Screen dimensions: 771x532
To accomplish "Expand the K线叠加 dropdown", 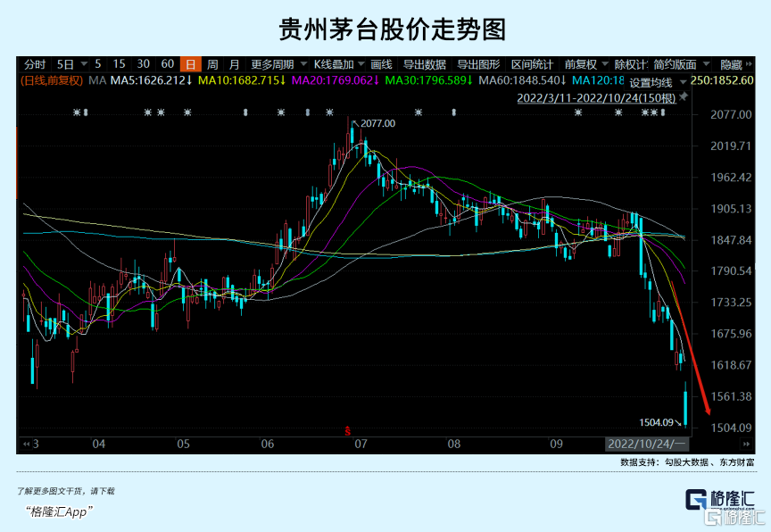I will pos(361,64).
